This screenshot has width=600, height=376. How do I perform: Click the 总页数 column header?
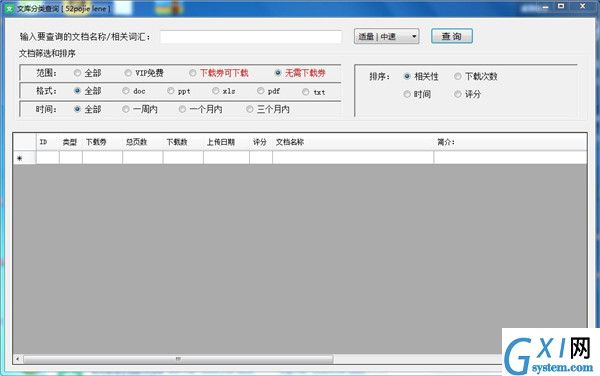tap(143, 142)
